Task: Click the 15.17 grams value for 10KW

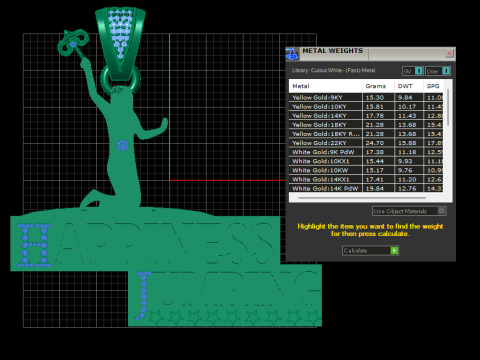Action: point(375,170)
